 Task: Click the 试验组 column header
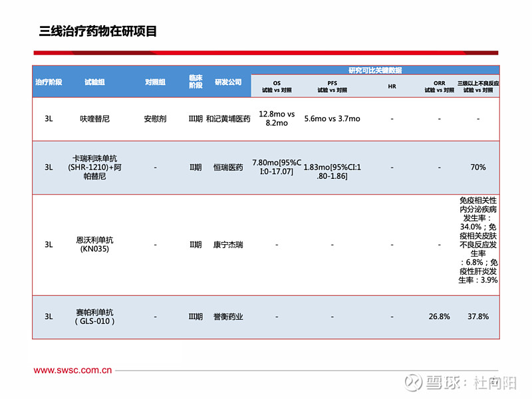94,82
